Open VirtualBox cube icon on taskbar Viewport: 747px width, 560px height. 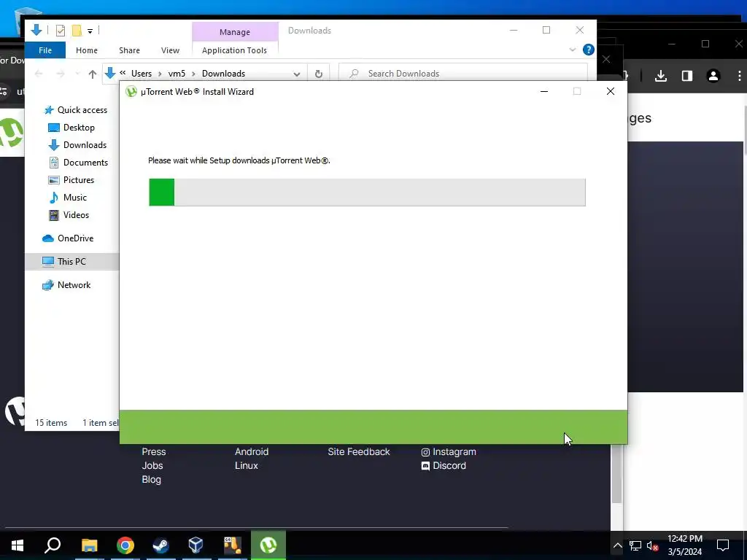point(196,545)
